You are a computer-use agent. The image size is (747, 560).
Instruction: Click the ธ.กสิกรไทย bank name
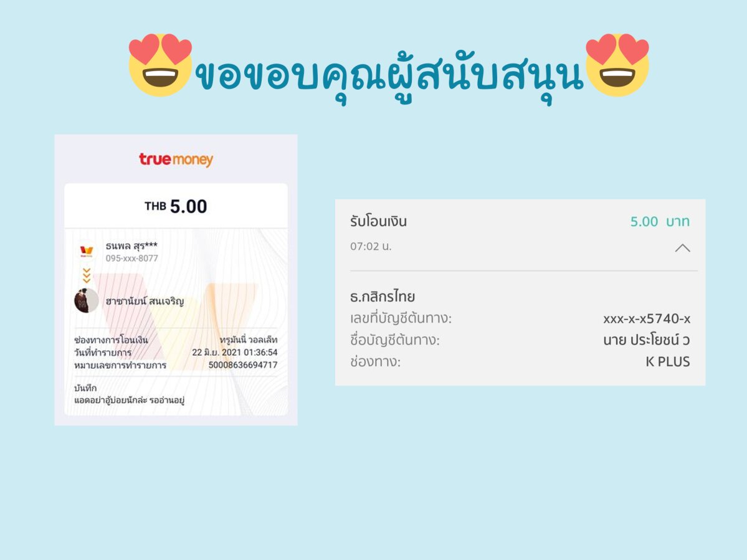[x=383, y=297]
